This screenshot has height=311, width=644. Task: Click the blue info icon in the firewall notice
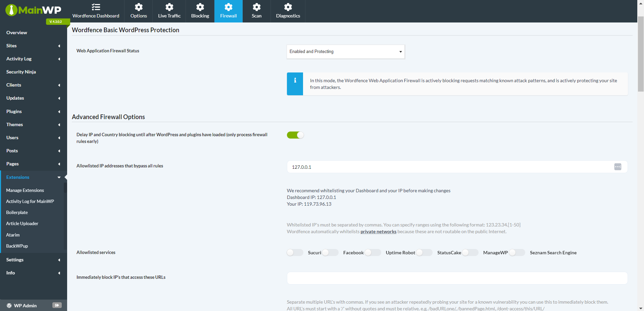[295, 81]
